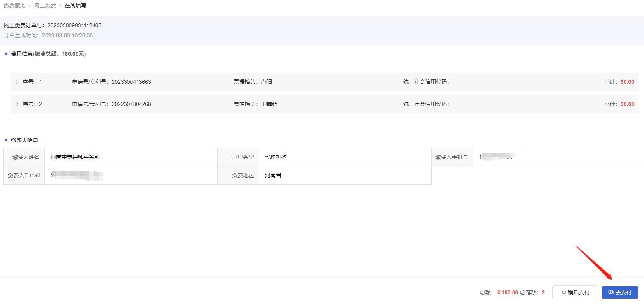Click the 总笔数 count 2
The width and height of the screenshot is (644, 306).
543,292
